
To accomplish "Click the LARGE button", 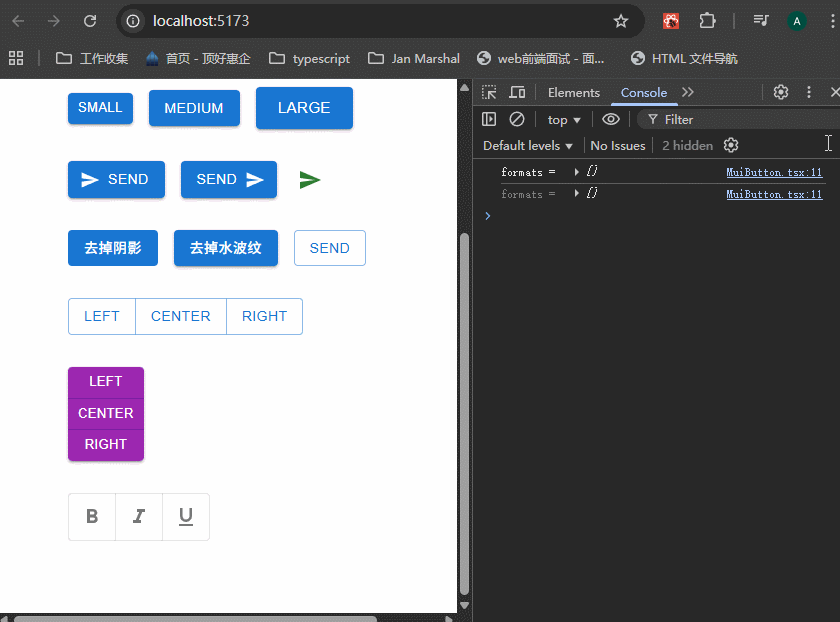I will click(304, 108).
